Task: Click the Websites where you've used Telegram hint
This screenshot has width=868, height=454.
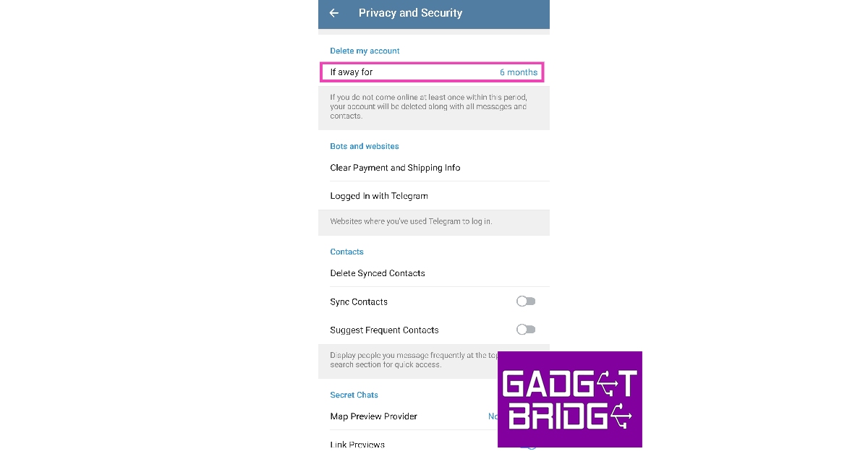Action: pos(411,221)
